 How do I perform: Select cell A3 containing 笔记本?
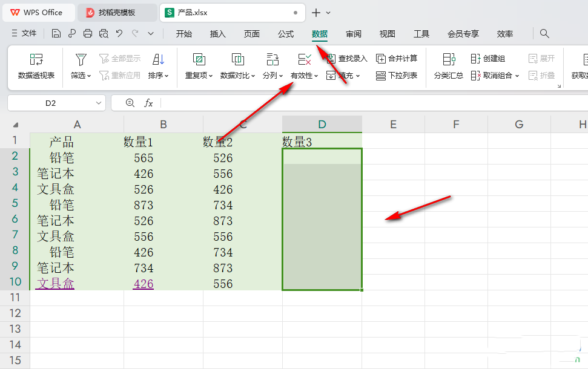(x=77, y=174)
